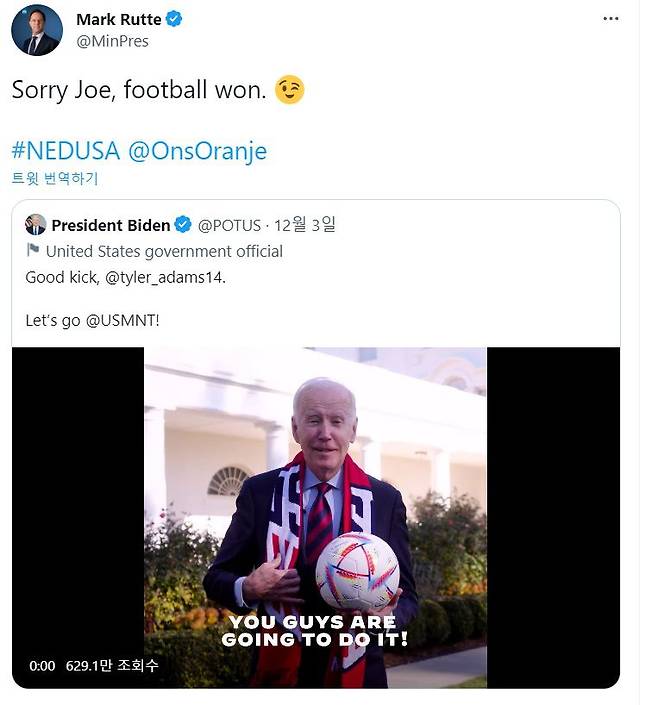
Task: Click the 629.1만 조회수 view count
Action: click(112, 665)
